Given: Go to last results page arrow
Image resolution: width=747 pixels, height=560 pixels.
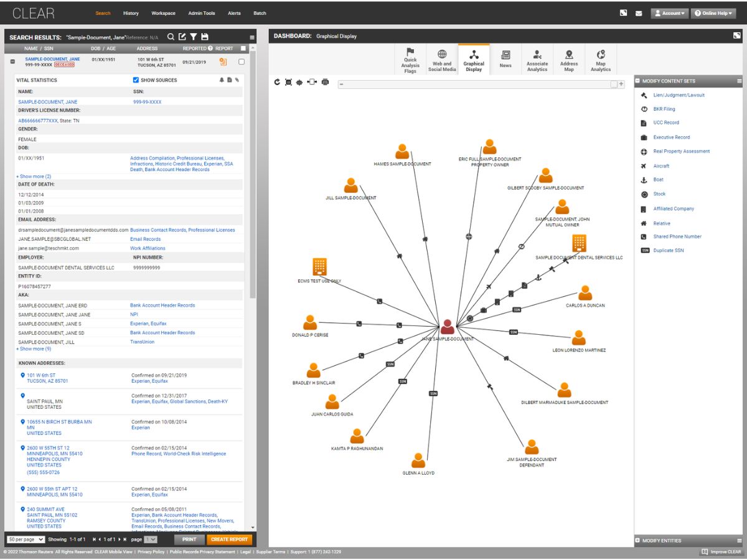Looking at the screenshot, I should click(125, 539).
